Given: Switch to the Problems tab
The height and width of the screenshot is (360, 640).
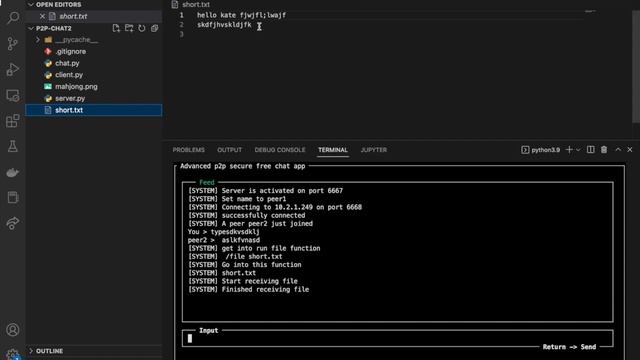Looking at the screenshot, I should 189,150.
